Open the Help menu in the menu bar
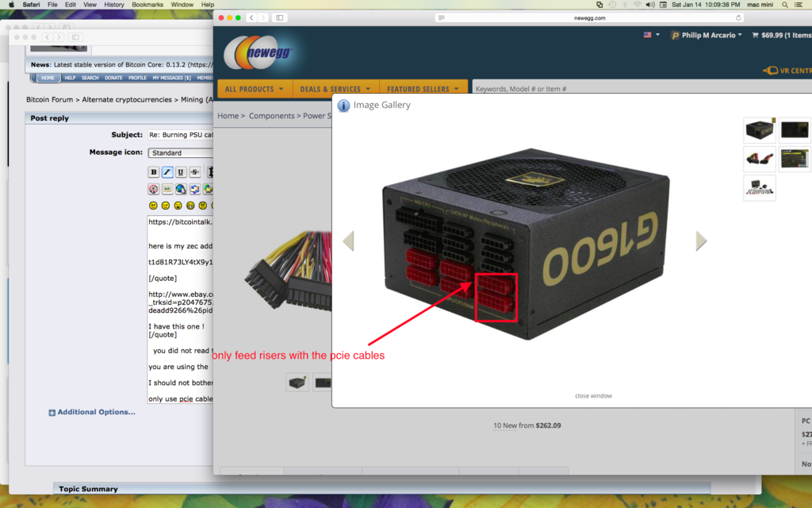The image size is (812, 508). (208, 5)
